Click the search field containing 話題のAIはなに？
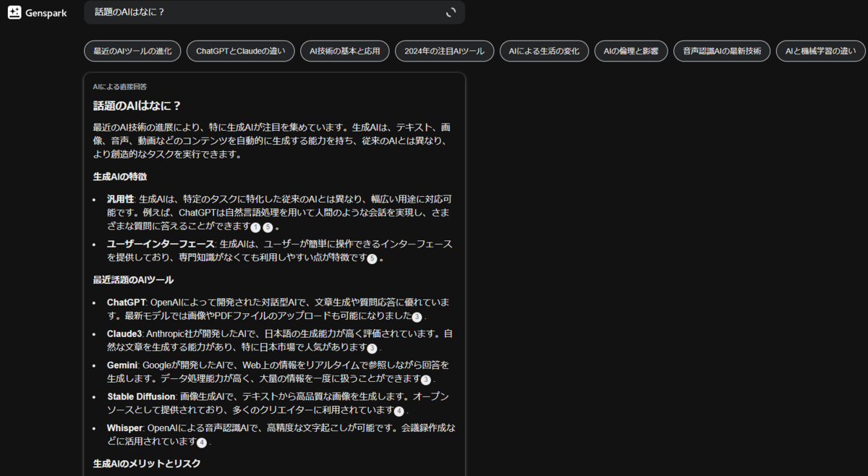The height and width of the screenshot is (476, 868). tap(274, 12)
